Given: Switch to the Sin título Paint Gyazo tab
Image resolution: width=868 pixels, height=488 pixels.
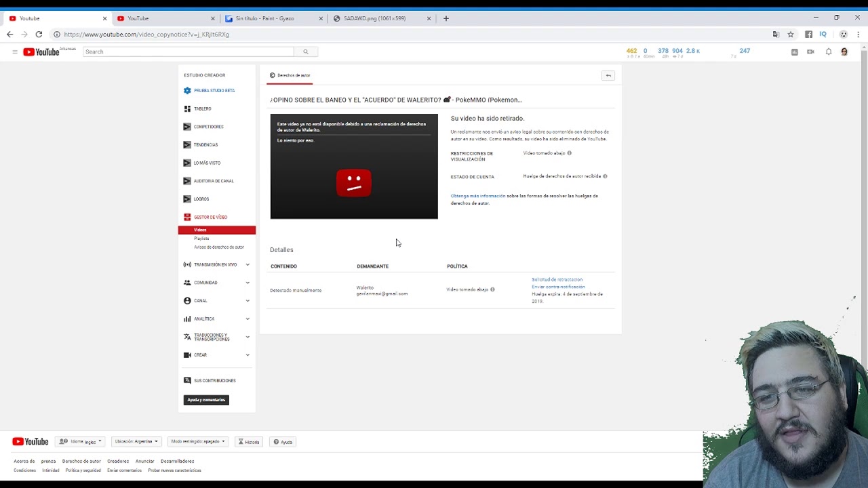Looking at the screenshot, I should [x=274, y=18].
